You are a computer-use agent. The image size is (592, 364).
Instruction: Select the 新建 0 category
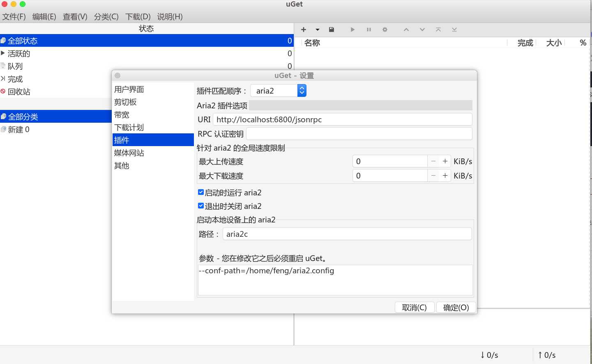pyautogui.click(x=55, y=129)
